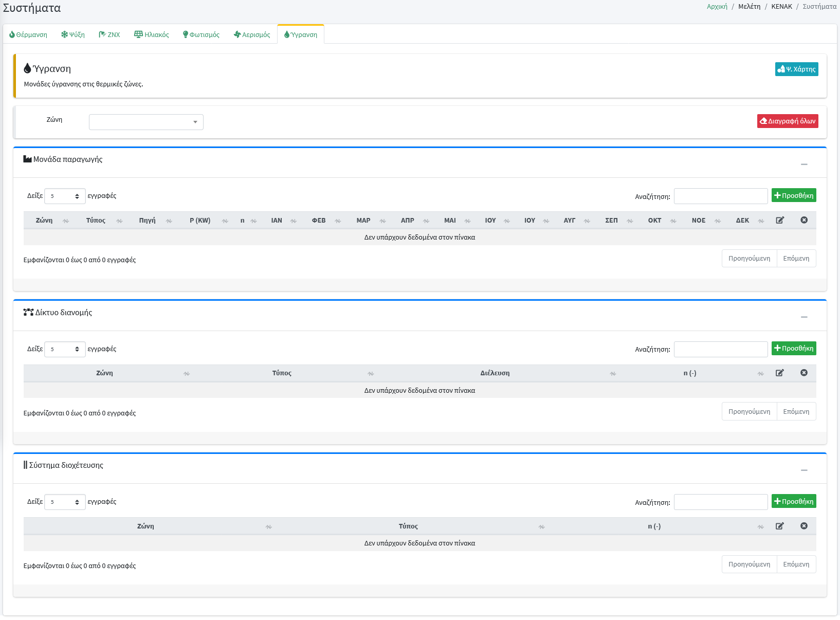Screen dimensions: 840x620
Task: Open entries-per-page dropdown in Δίκτυο διανομής
Action: (x=65, y=350)
